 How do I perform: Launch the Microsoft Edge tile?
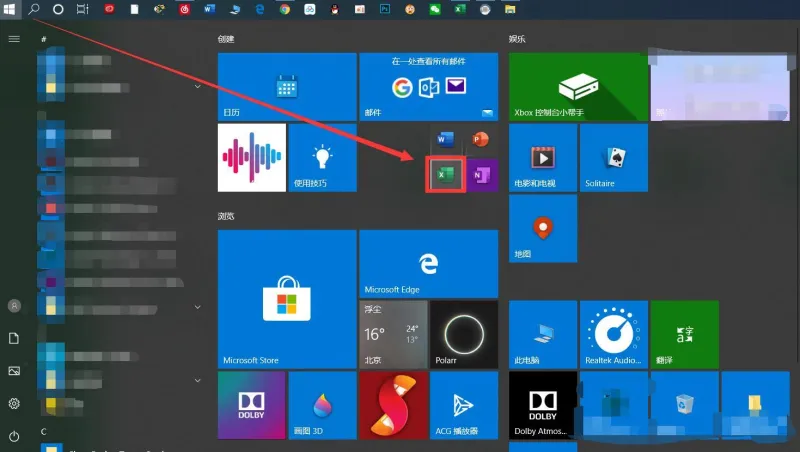429,264
